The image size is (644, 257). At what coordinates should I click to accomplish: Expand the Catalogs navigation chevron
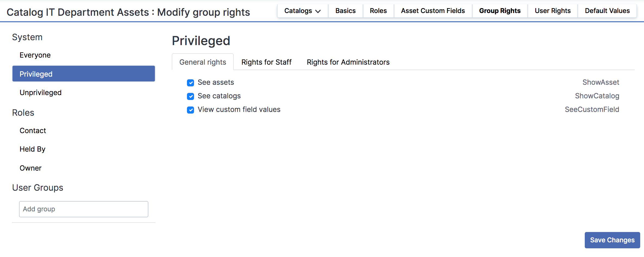tap(319, 11)
